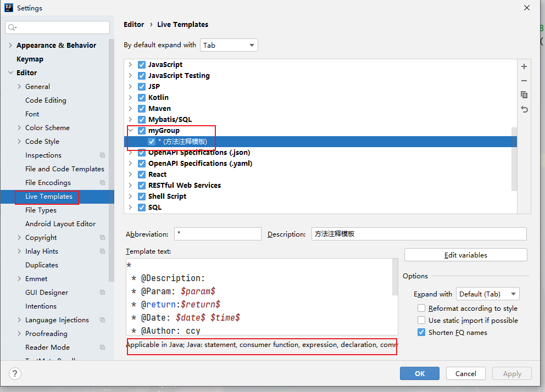
Task: Open Code Editing settings page
Action: pos(46,100)
